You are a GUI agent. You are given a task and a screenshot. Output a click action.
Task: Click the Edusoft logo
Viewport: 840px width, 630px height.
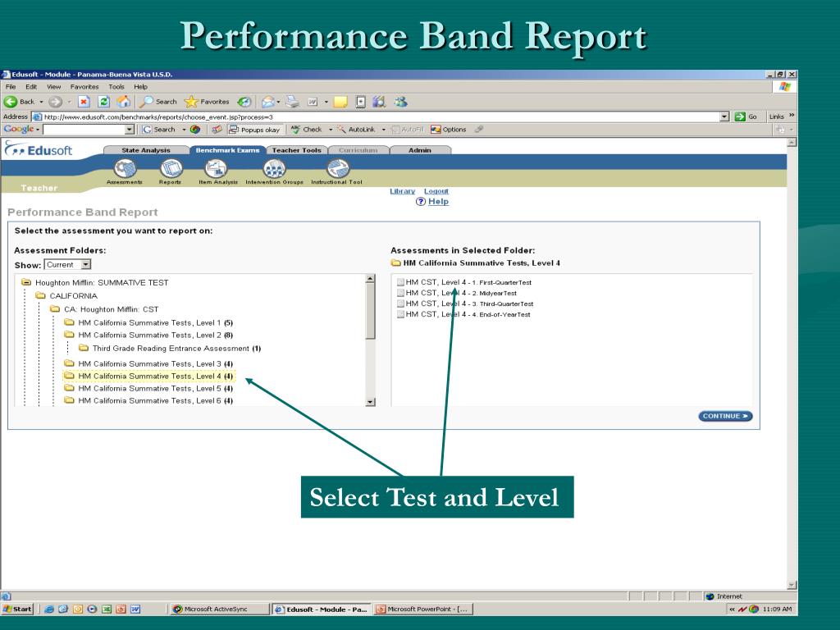pyautogui.click(x=38, y=150)
